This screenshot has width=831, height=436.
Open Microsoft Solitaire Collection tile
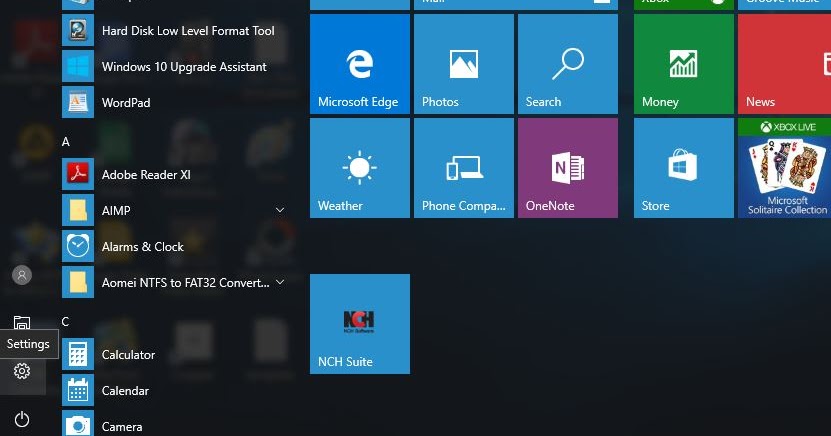pos(784,168)
